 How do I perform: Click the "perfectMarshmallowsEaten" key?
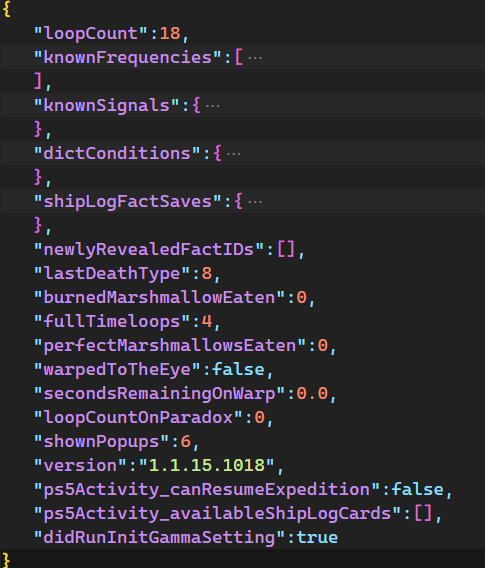tap(170, 346)
